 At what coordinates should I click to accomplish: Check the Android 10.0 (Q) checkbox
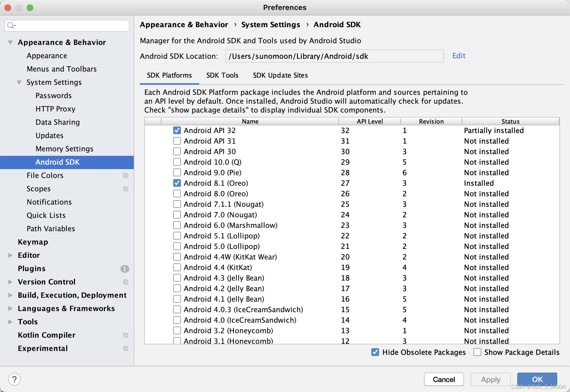tap(177, 162)
